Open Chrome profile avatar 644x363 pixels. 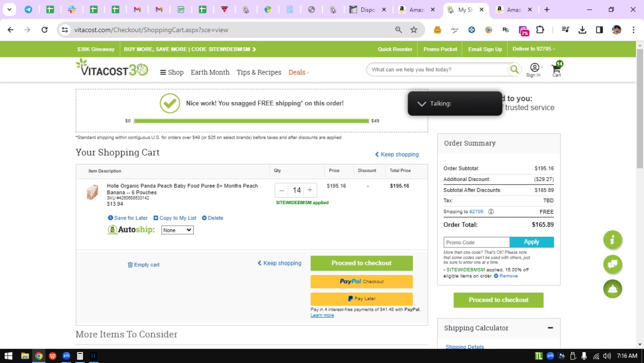coord(616,30)
